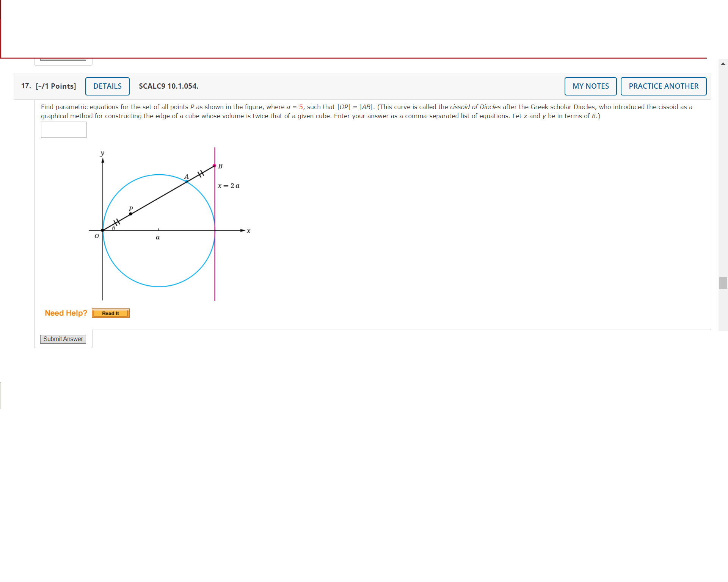Click the Read It button
This screenshot has width=728, height=582.
110,313
